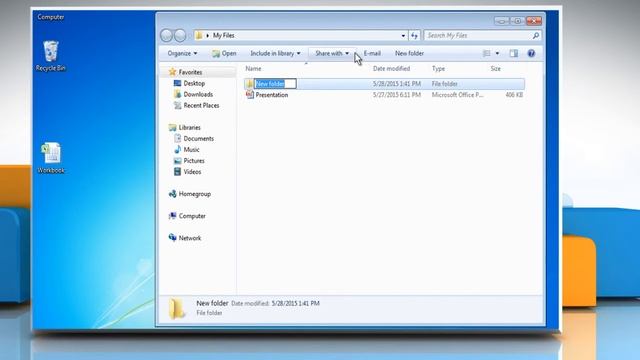
Task: Click Date modified value in details pane
Action: coord(296,303)
